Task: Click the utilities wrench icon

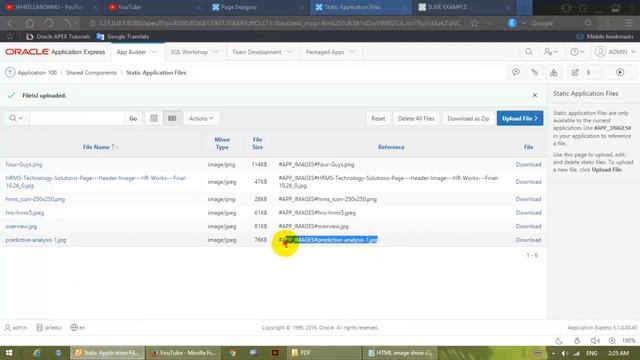Action: (534, 72)
